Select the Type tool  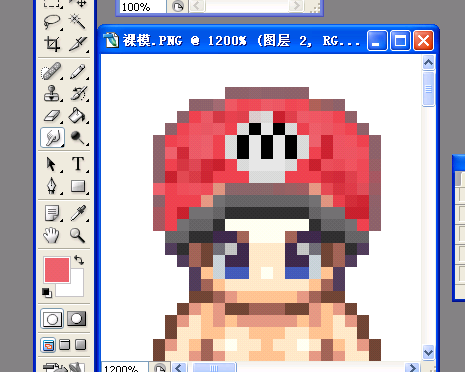click(78, 164)
